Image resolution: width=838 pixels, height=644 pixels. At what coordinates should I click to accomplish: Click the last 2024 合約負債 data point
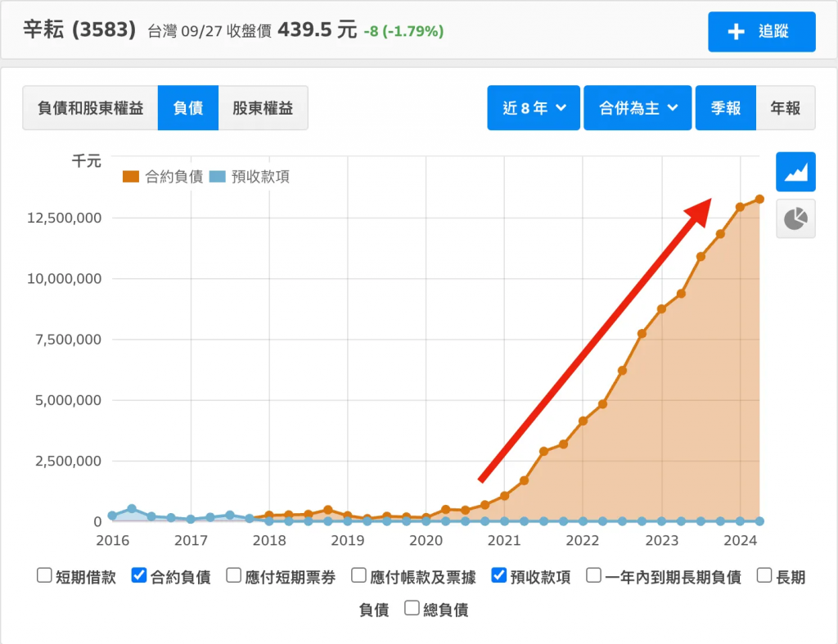759,199
